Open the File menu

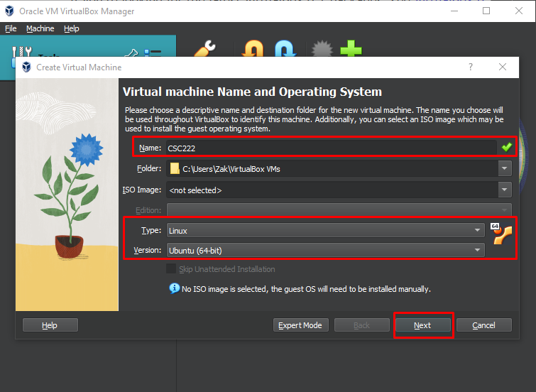pyautogui.click(x=11, y=28)
